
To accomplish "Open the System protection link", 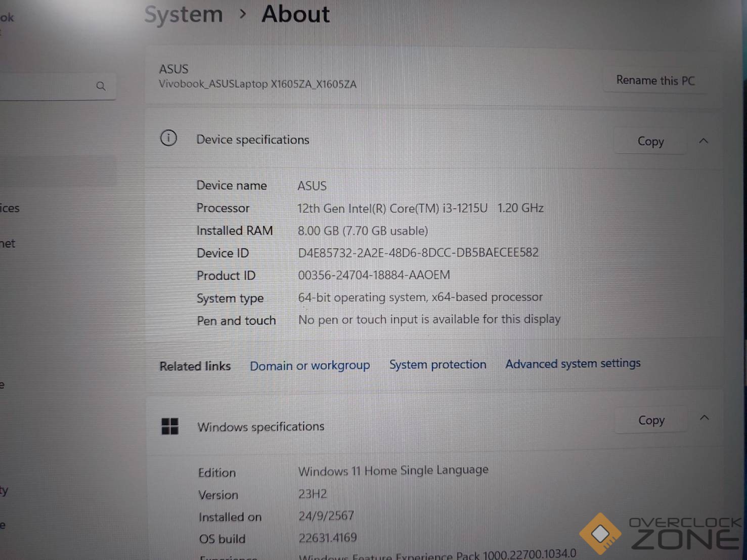I will tap(437, 364).
